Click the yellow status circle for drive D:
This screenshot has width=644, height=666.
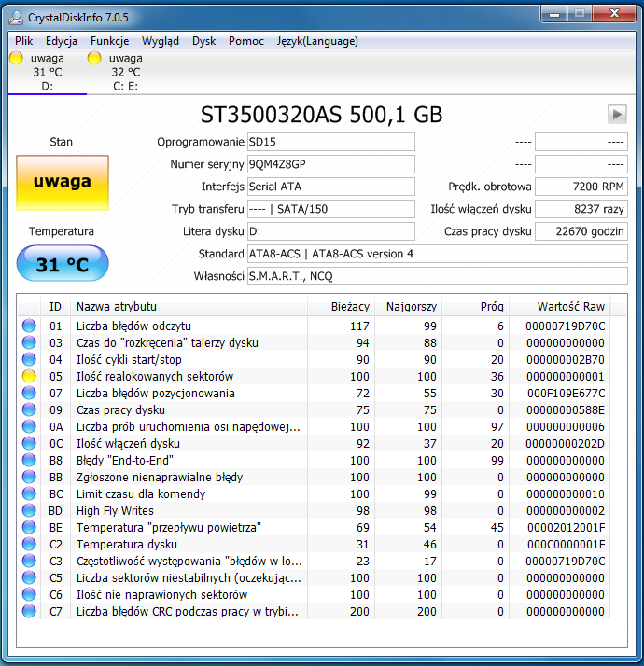(16, 58)
